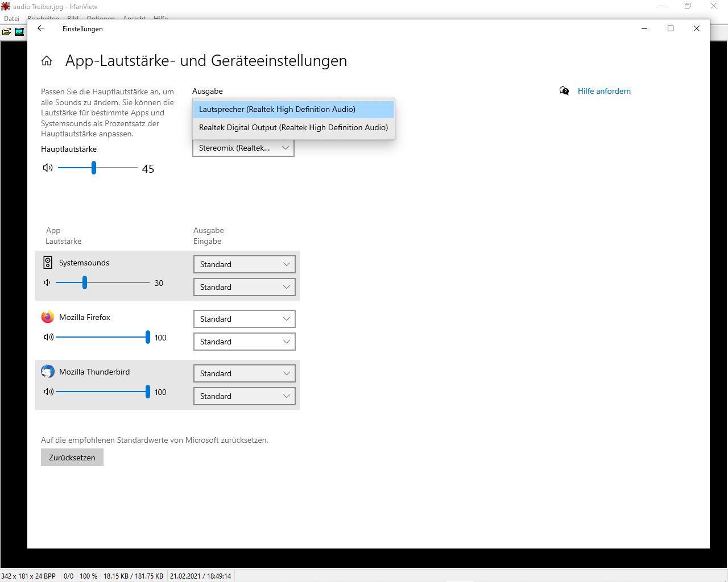728x582 pixels.
Task: Open Mozilla Firefox Ausgabe Standard dropdown
Action: 245,319
